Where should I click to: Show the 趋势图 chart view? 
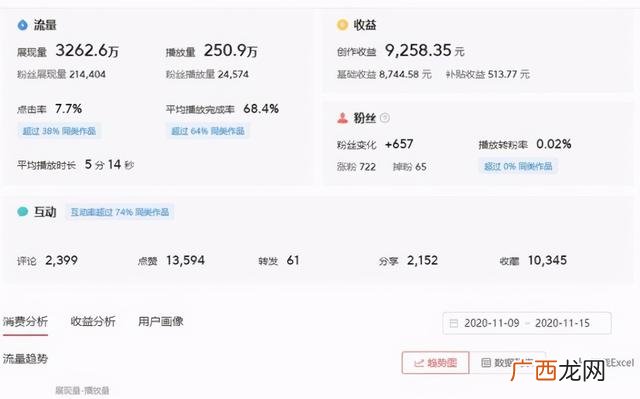[x=436, y=363]
